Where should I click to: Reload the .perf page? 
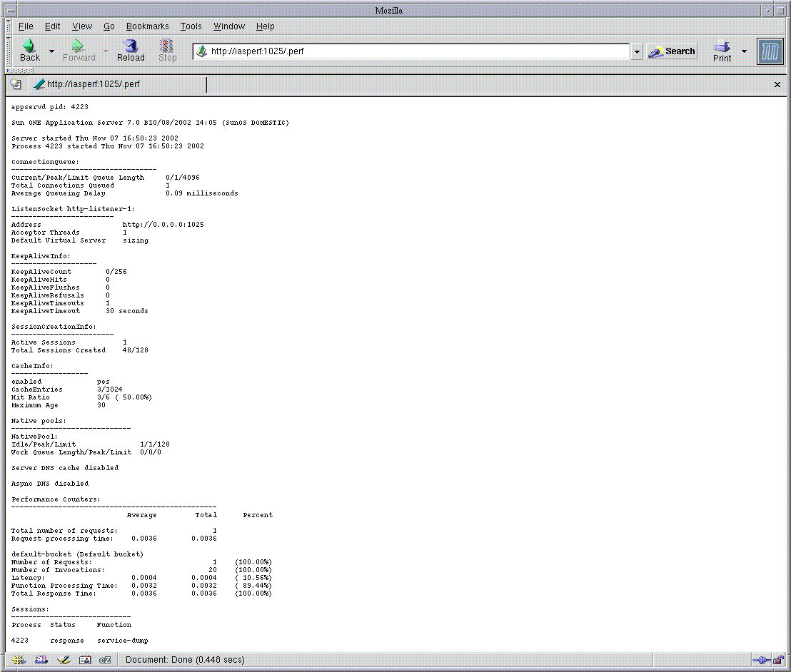[x=131, y=51]
